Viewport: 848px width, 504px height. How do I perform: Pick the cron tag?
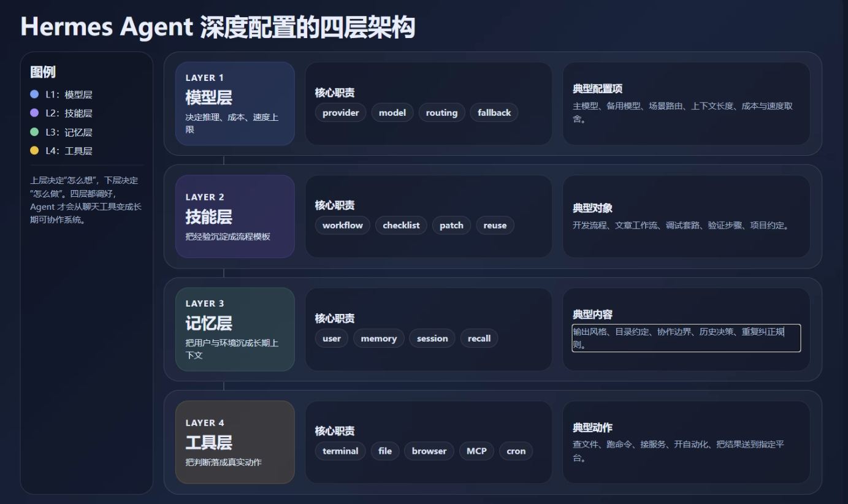(516, 451)
